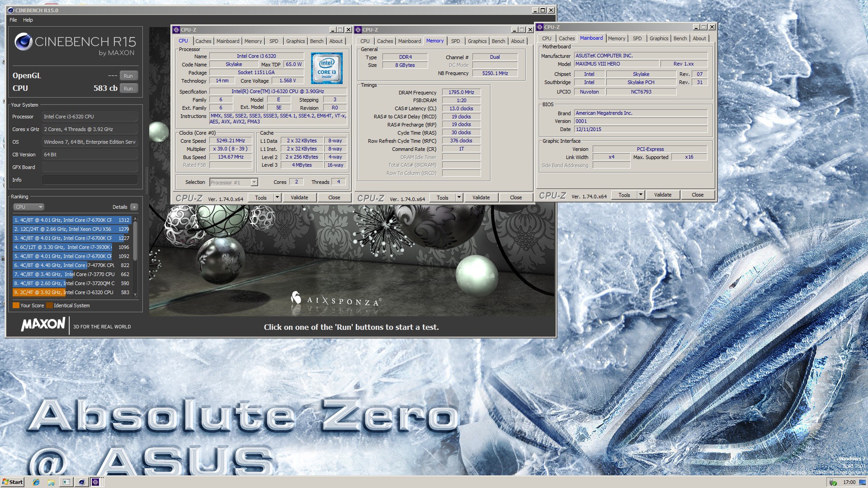Run the OpenGL benchmark
Screen dimensions: 868x488
[x=128, y=76]
